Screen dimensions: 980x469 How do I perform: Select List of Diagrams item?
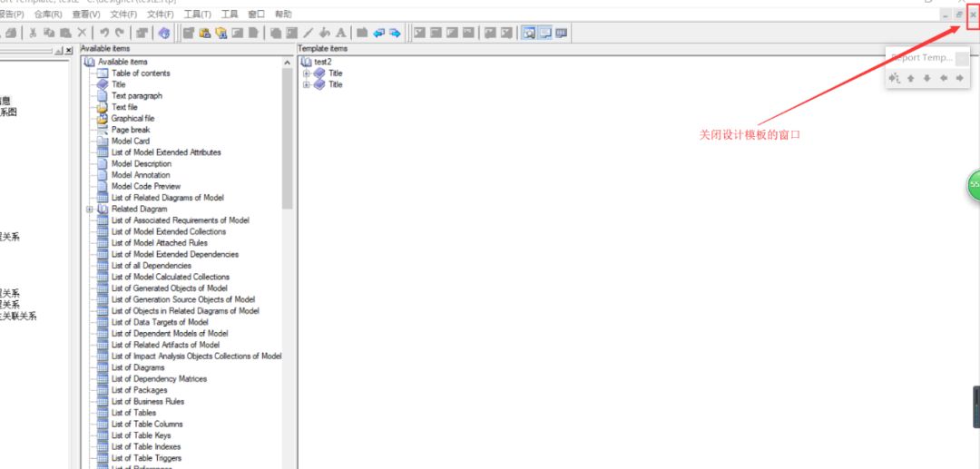point(138,367)
